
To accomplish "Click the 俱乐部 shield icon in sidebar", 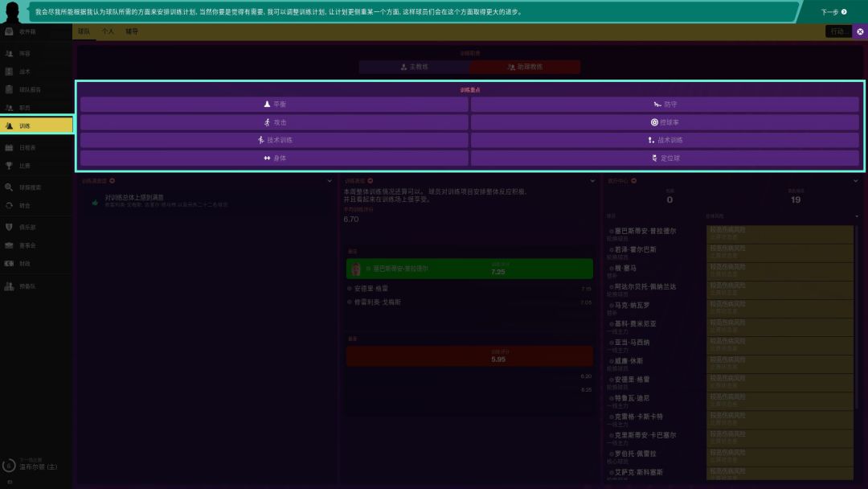I will pyautogui.click(x=10, y=227).
